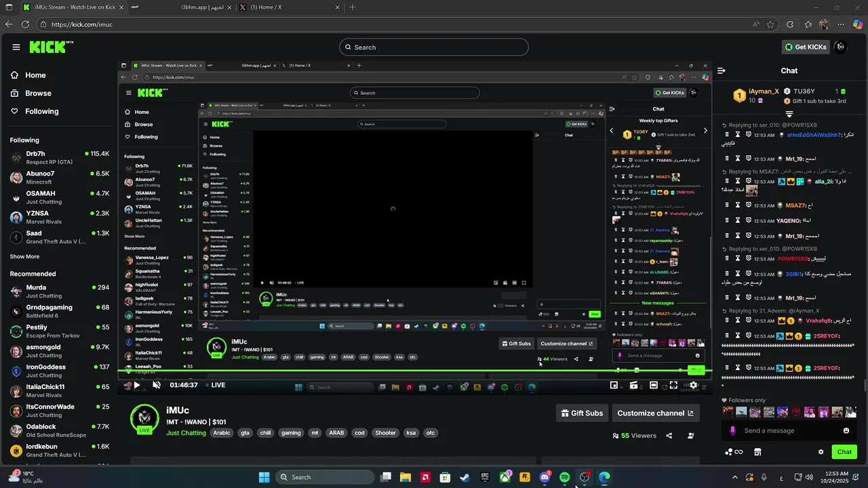Select the gta tag
Screen dimensions: 868x488
(245, 433)
